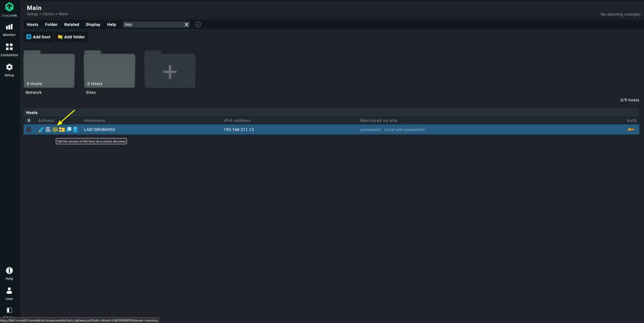The height and width of the screenshot is (323, 644).
Task: Open the Setup sidebar section
Action: [x=9, y=69]
